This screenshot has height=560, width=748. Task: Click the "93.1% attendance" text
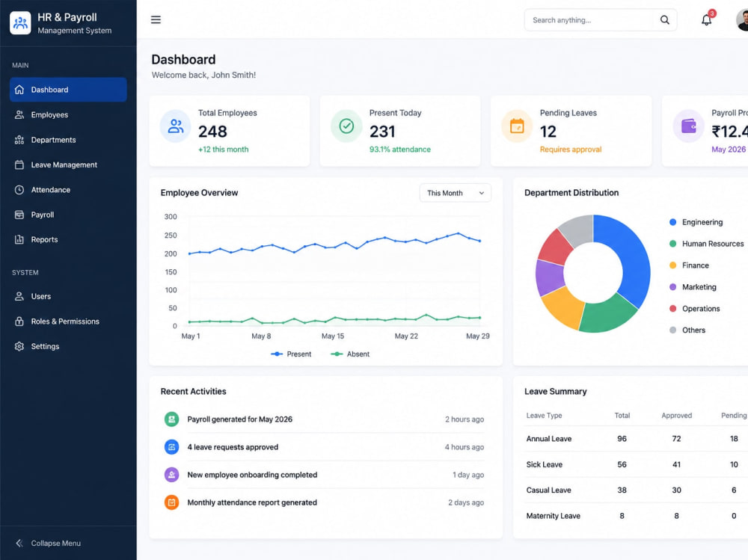click(399, 150)
